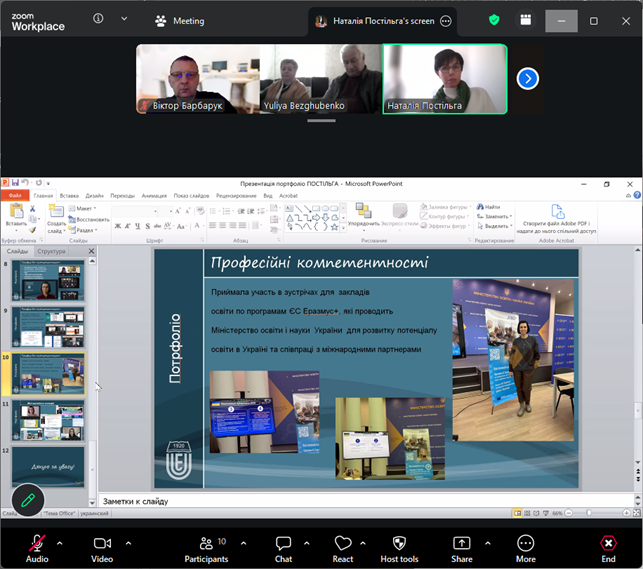Click green annotation pencil button
643x569 pixels.
click(x=28, y=500)
